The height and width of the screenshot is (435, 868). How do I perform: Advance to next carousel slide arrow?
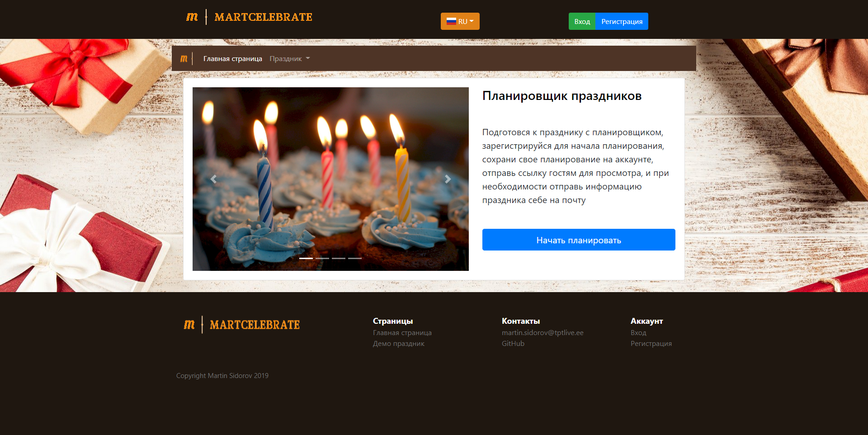click(x=448, y=179)
